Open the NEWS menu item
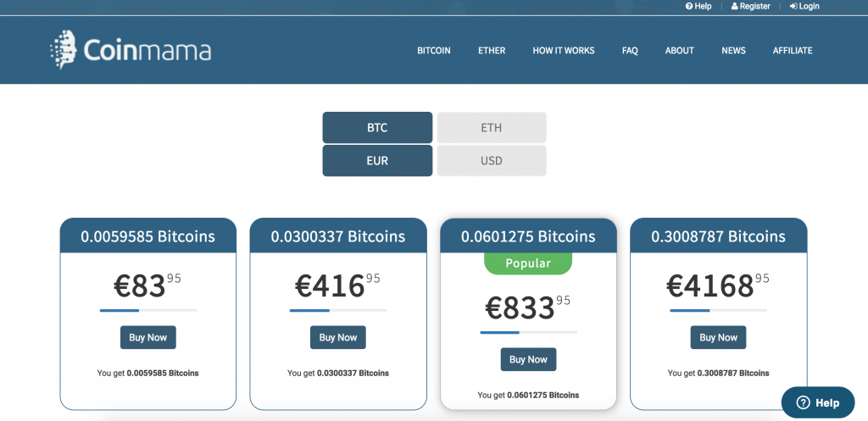The height and width of the screenshot is (421, 868). [x=733, y=50]
